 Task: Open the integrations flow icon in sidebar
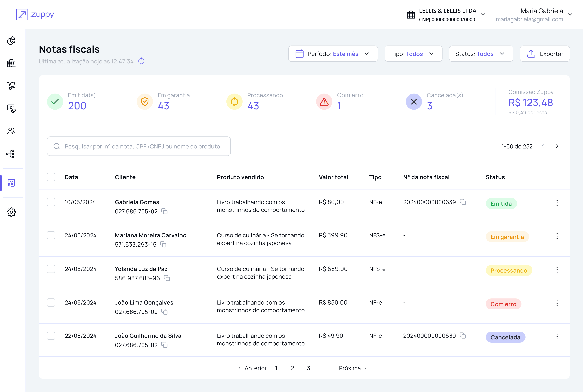(11, 154)
